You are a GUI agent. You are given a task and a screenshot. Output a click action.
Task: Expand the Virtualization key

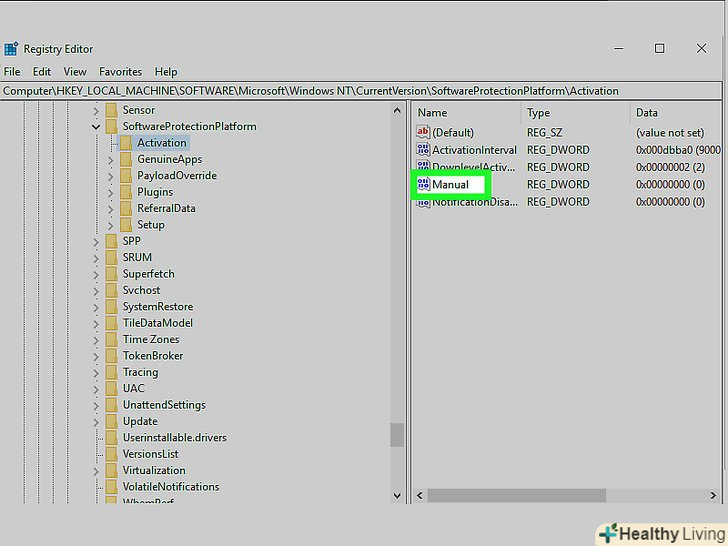point(96,471)
